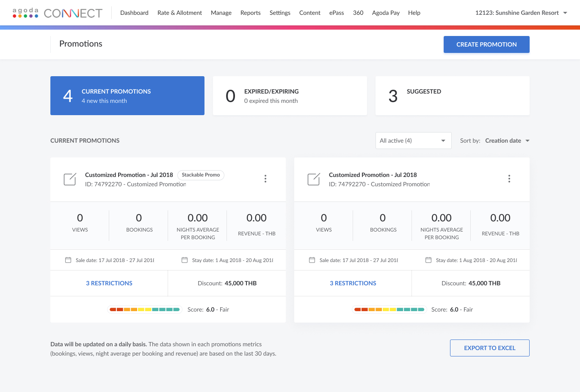Click sale date calendar icon on first card

68,260
